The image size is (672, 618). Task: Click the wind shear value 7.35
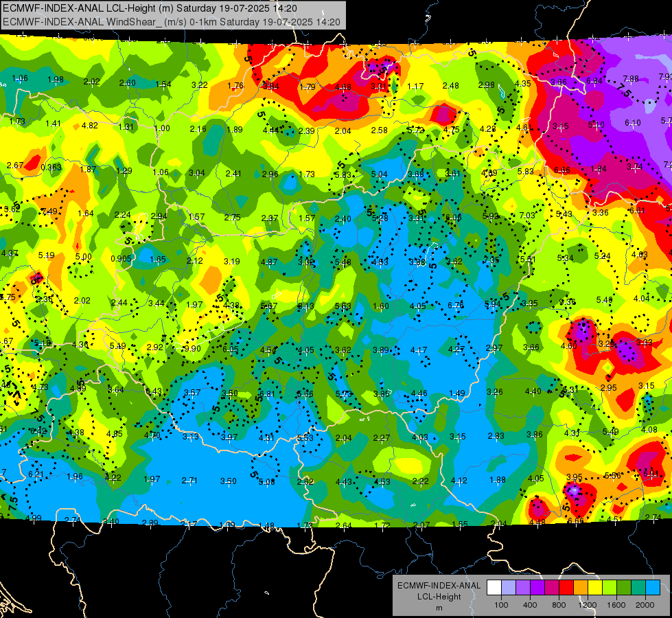[491, 260]
